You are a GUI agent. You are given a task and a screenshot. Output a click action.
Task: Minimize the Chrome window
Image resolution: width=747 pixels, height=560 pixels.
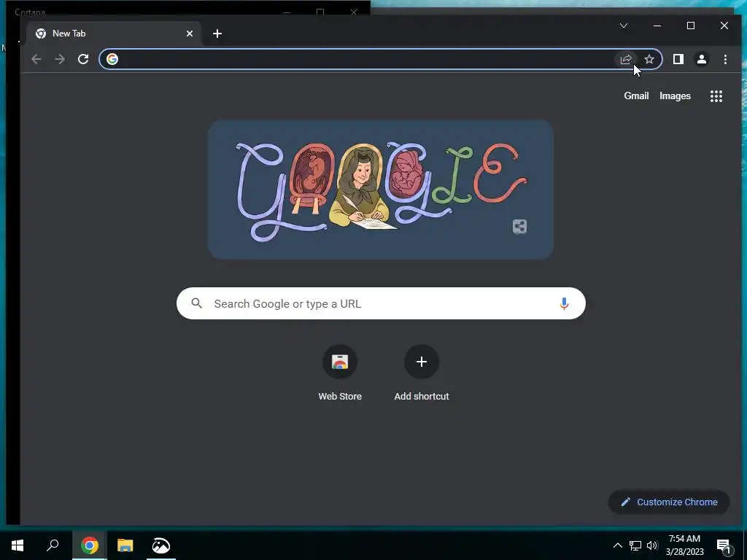[x=657, y=26]
